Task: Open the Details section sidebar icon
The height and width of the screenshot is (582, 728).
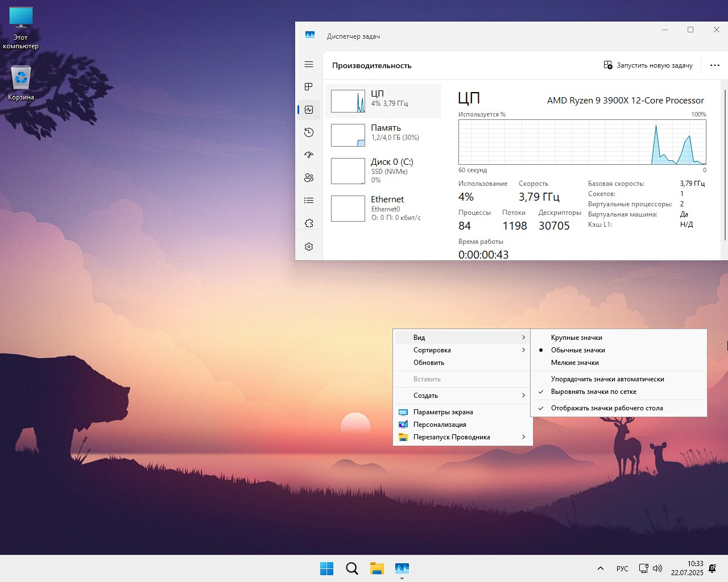Action: coord(308,200)
